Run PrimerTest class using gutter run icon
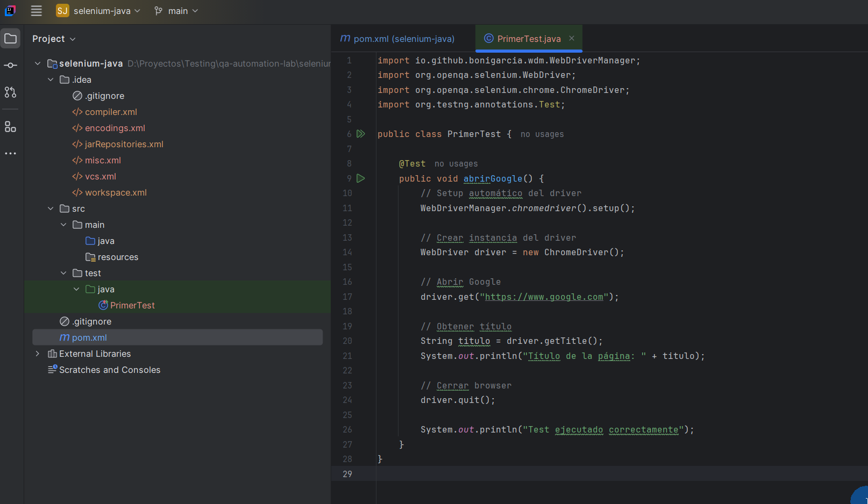The height and width of the screenshot is (504, 868). pyautogui.click(x=361, y=134)
